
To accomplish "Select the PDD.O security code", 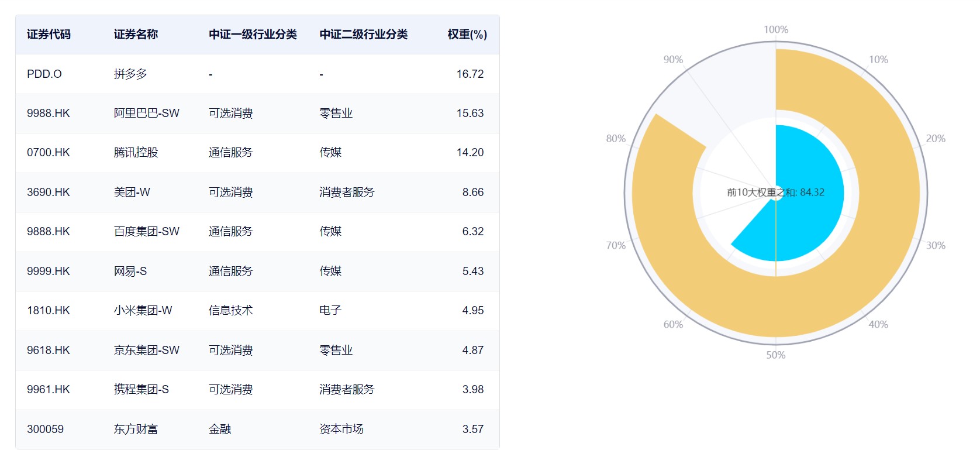I will coord(44,74).
